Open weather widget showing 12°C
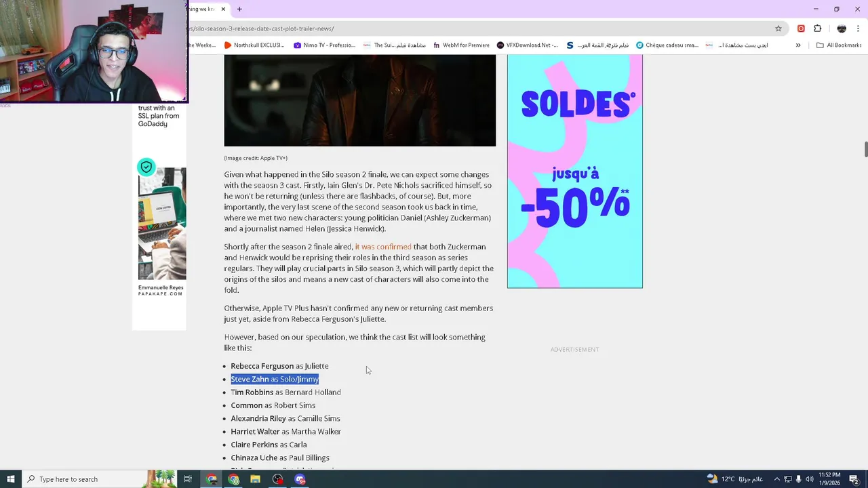868x488 pixels. click(x=735, y=479)
